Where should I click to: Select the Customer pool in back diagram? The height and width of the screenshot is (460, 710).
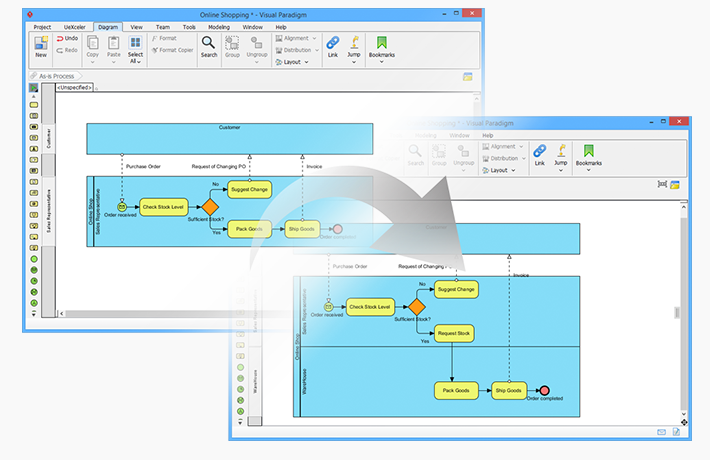(230, 139)
